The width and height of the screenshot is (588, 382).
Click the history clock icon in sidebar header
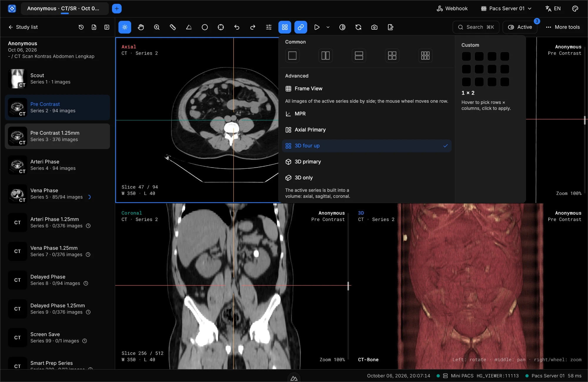pyautogui.click(x=81, y=27)
